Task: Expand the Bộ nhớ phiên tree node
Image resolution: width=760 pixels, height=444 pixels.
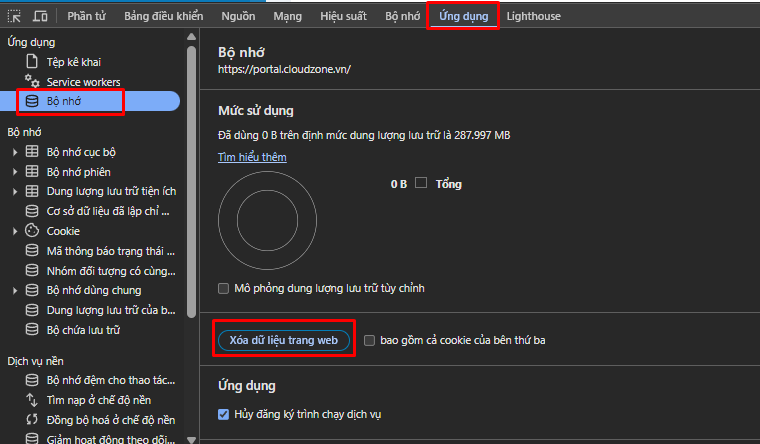Action: 15,172
